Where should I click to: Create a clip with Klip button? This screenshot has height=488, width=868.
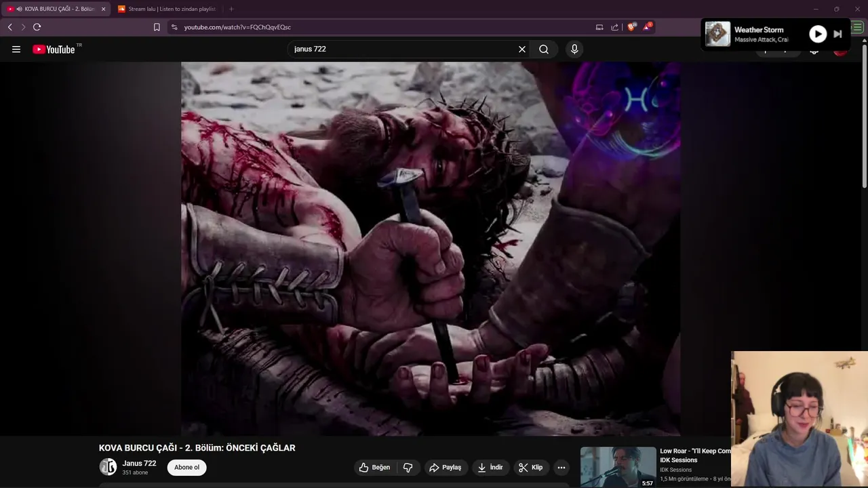tap(531, 468)
